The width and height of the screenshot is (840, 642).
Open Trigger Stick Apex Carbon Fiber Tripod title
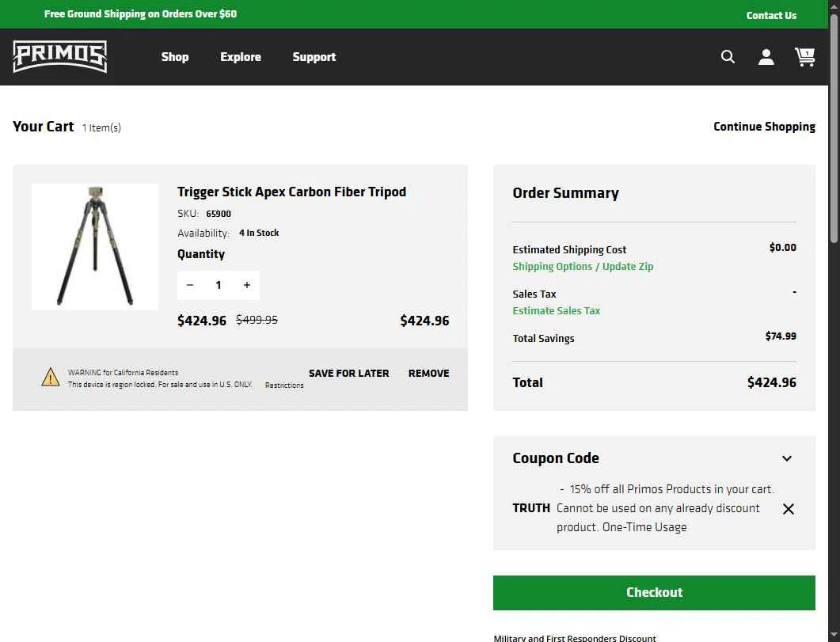tap(291, 192)
